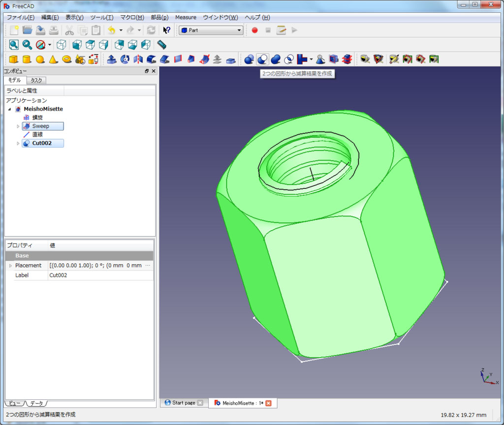
Task: Click the Extrude tool icon
Action: (x=112, y=59)
